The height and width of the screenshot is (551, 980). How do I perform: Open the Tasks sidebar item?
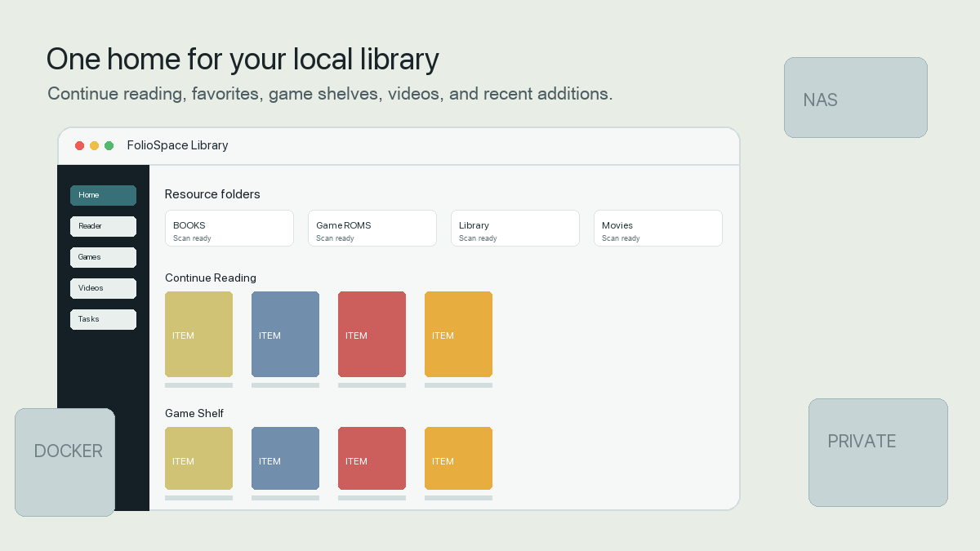[103, 319]
